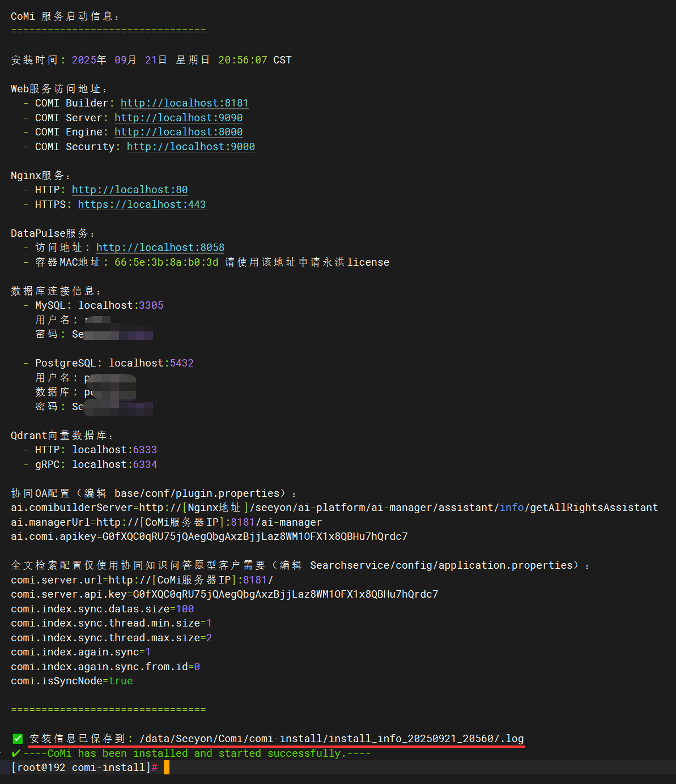Screen dimensions: 676x784
Task: Open the COMI Security link http://localhost:9000
Action: (x=191, y=147)
